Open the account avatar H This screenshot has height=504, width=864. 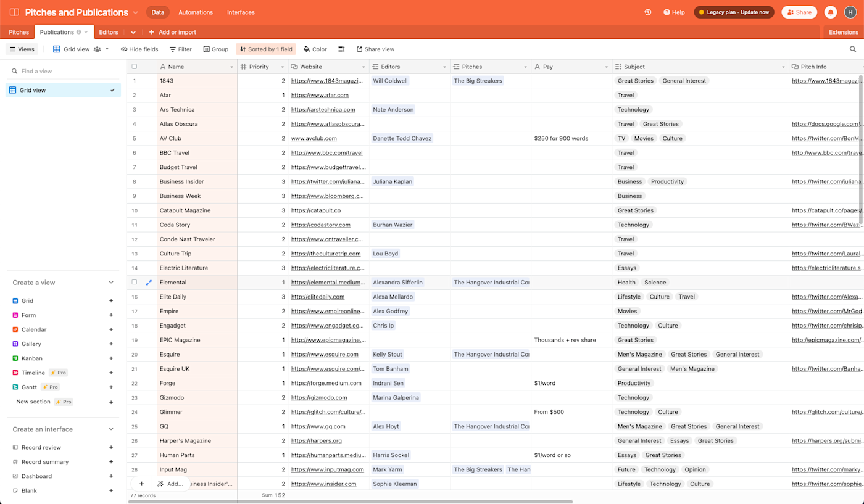(850, 12)
